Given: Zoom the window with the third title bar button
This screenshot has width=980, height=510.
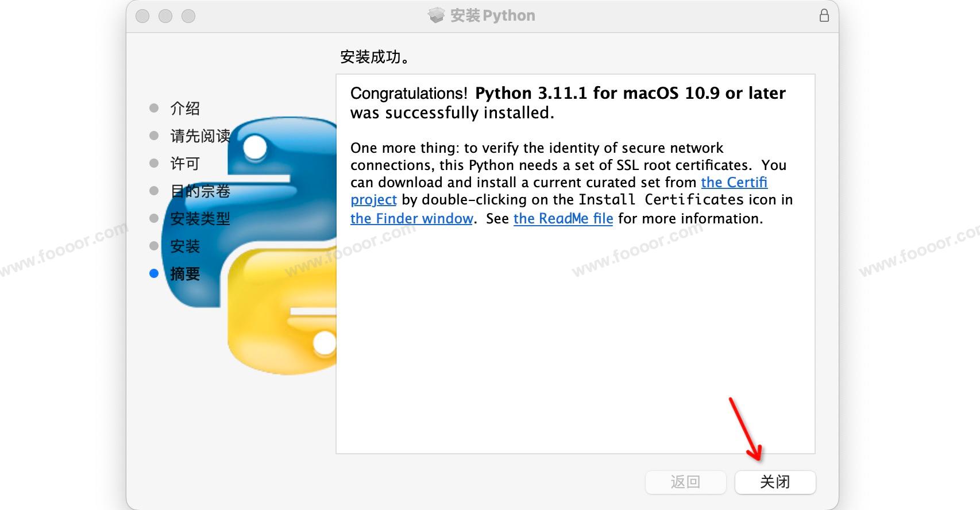Looking at the screenshot, I should pyautogui.click(x=188, y=16).
